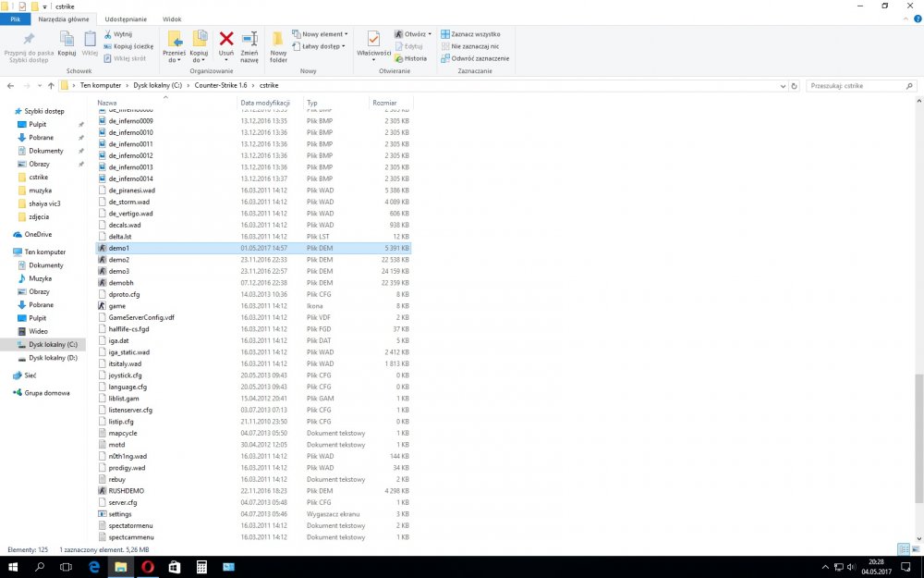Click the Up one level arrow
The height and width of the screenshot is (578, 924).
[51, 86]
